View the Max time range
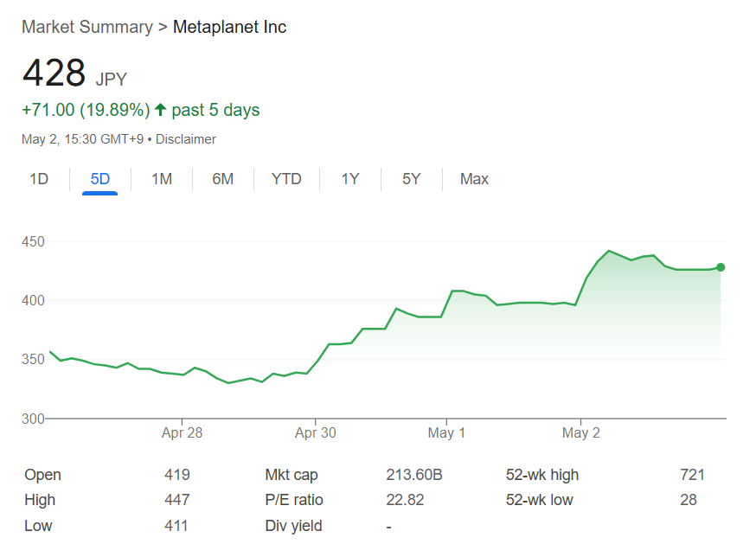The height and width of the screenshot is (544, 756). pos(474,179)
